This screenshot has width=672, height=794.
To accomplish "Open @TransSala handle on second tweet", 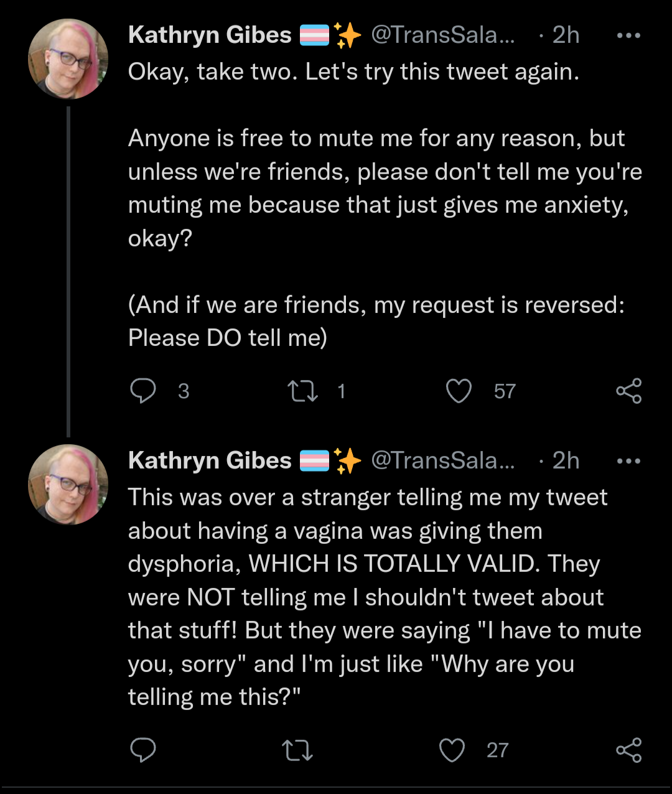I will tap(443, 460).
